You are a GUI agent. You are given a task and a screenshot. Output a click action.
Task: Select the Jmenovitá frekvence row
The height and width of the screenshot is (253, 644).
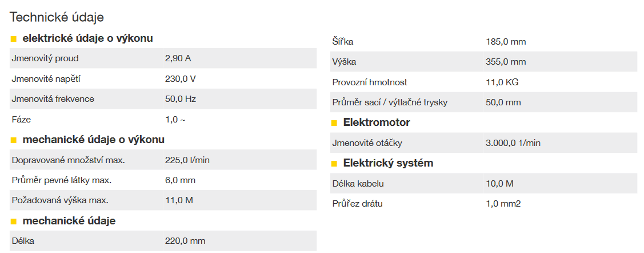(163, 98)
